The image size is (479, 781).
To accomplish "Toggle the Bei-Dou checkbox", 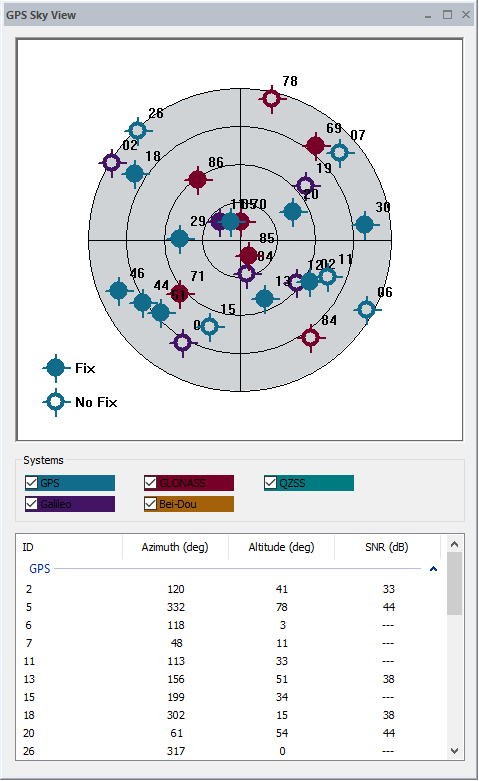I will pyautogui.click(x=150, y=504).
